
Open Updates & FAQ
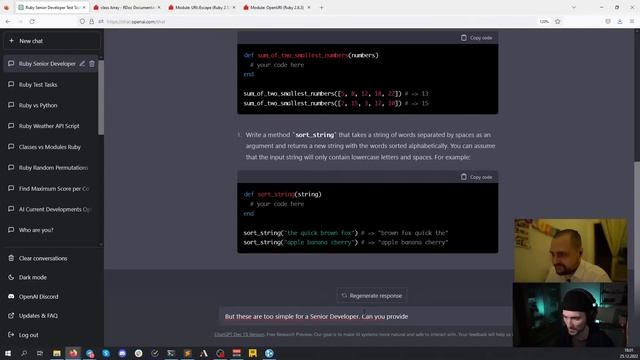point(51,316)
